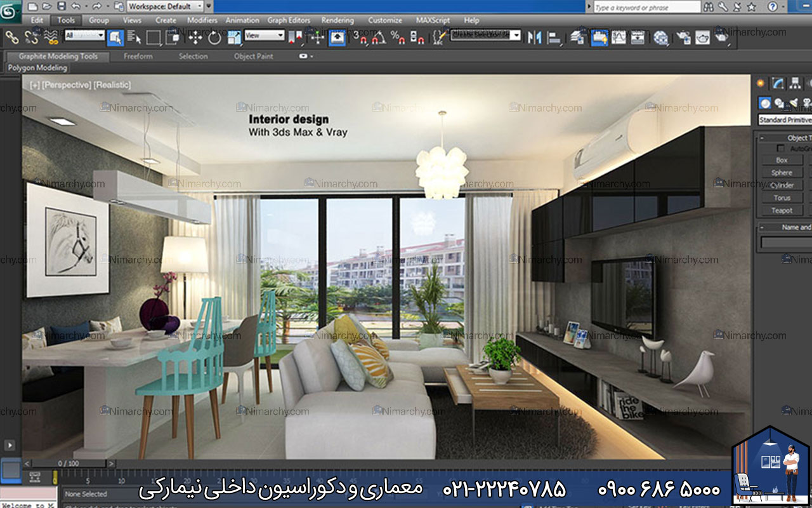Open the Align tool
The width and height of the screenshot is (812, 508).
click(x=553, y=38)
